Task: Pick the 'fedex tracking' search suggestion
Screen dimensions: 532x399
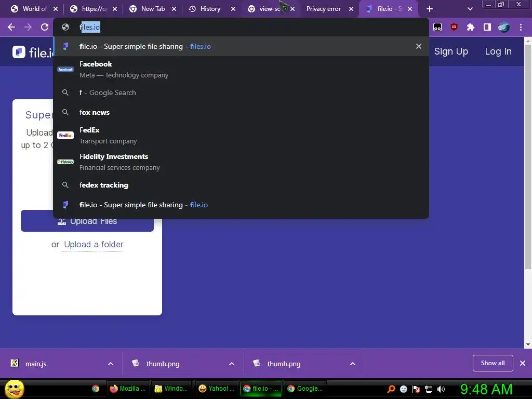Action: [241, 185]
